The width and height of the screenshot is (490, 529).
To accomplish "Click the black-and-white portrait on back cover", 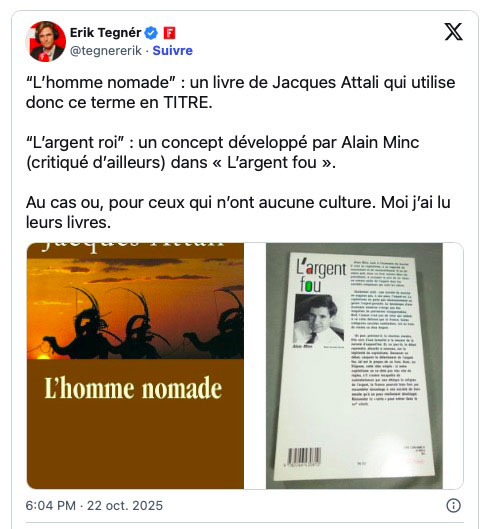I will [319, 319].
